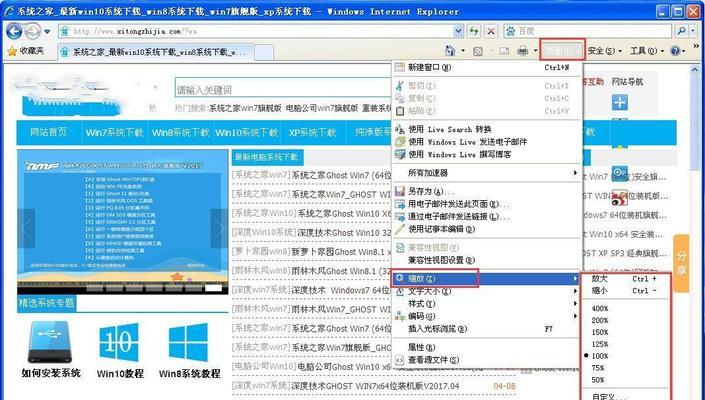Image resolution: width=705 pixels, height=400 pixels.
Task: Expand the Print dropdown arrow
Action: [x=535, y=51]
